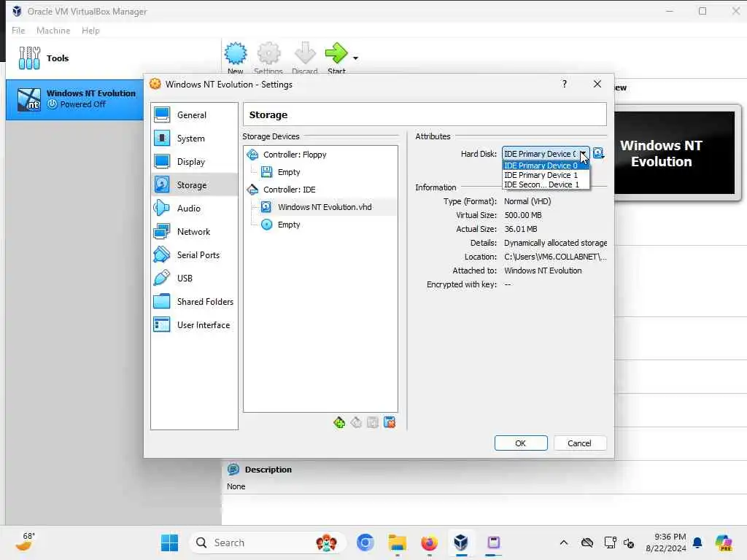Open the Audio settings category
The height and width of the screenshot is (560, 747).
[x=194, y=208]
